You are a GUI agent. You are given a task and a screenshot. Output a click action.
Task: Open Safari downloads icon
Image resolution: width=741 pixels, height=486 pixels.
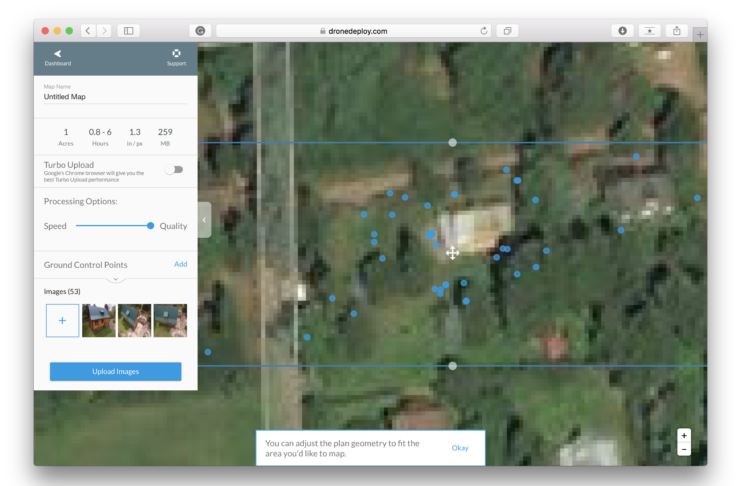pyautogui.click(x=623, y=31)
